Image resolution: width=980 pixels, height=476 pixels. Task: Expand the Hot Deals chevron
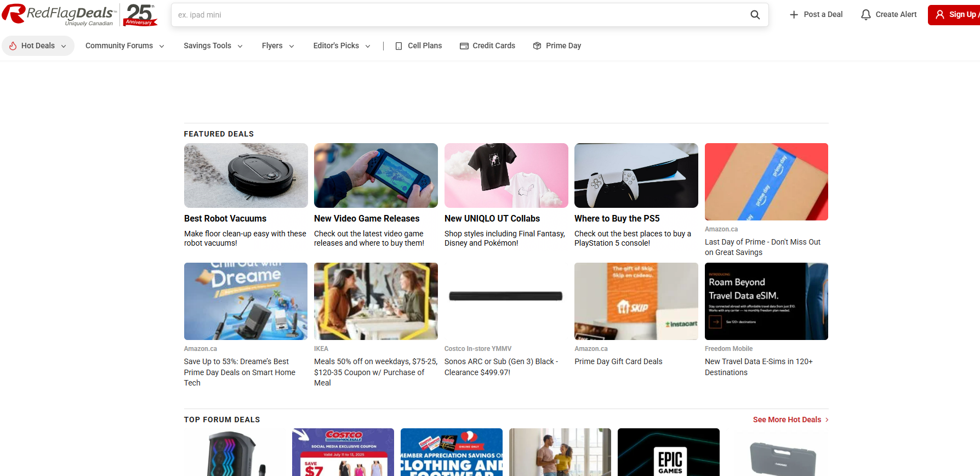64,46
